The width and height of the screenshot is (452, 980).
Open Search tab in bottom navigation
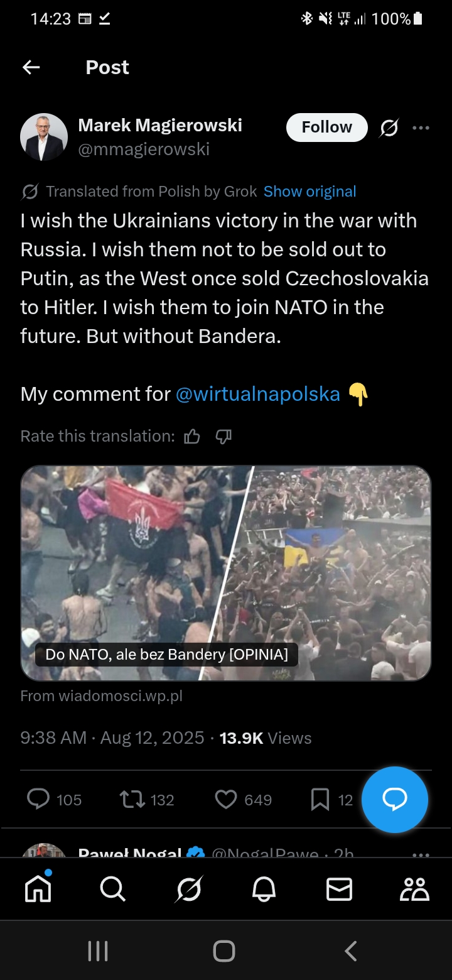coord(113,889)
